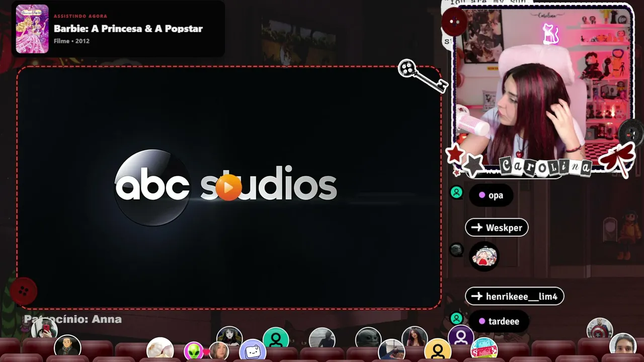Click the green alien avatar
Image resolution: width=644 pixels, height=362 pixels.
point(194,351)
